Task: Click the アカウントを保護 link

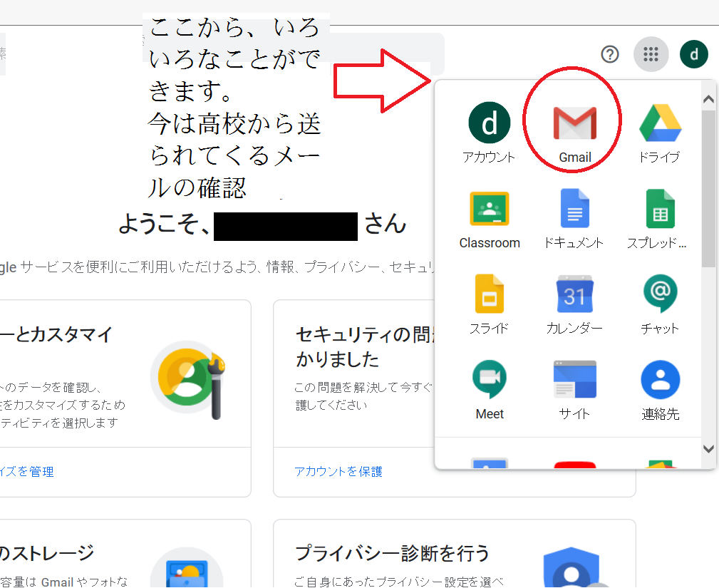Action: pyautogui.click(x=338, y=472)
